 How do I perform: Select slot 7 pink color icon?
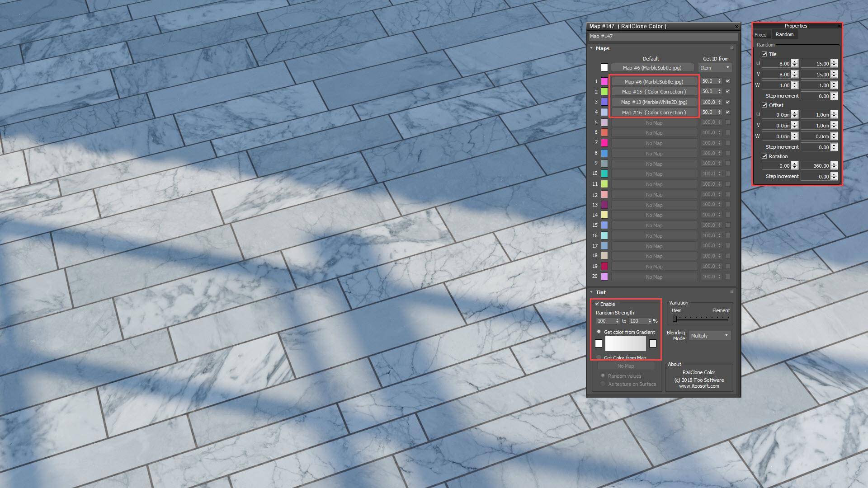tap(604, 143)
